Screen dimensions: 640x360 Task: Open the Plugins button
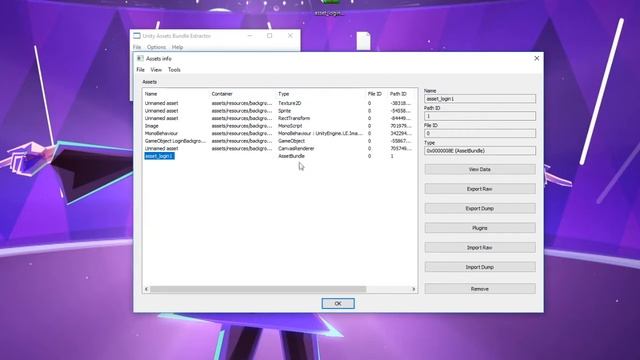[480, 228]
